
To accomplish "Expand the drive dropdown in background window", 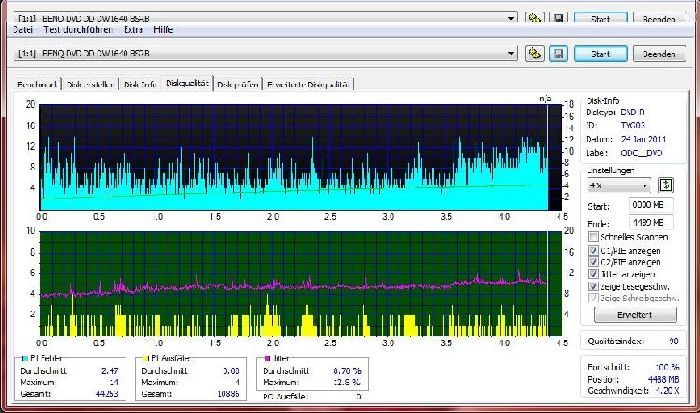I will pos(511,18).
